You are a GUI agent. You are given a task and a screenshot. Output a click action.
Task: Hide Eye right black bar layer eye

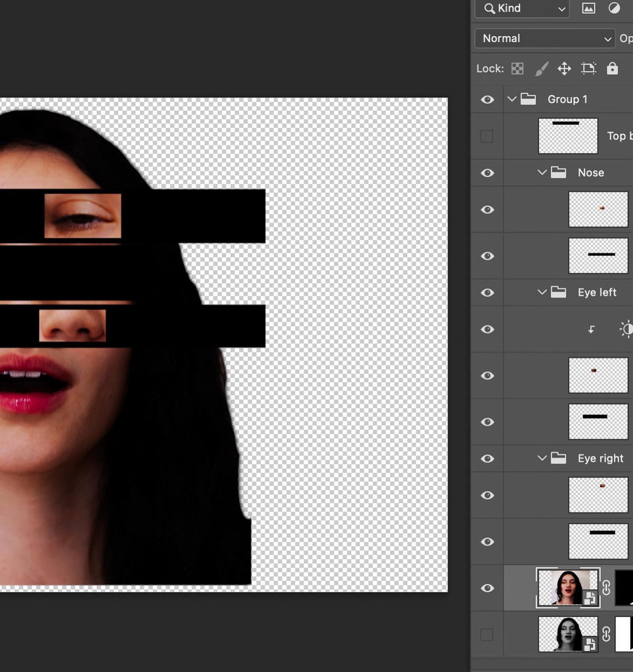tap(487, 541)
